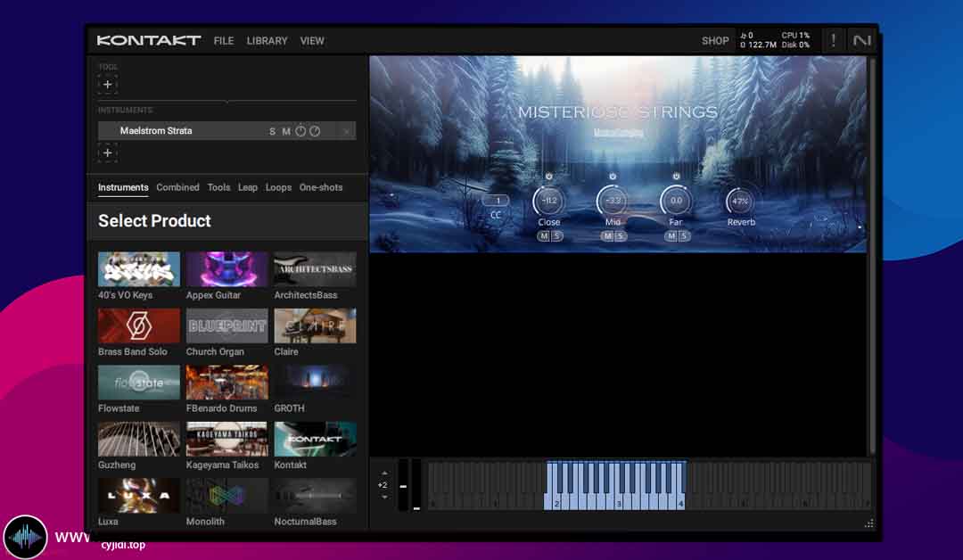Solo the Maelstrom Strata instrument
Screen dimensions: 963x560
pyautogui.click(x=272, y=131)
